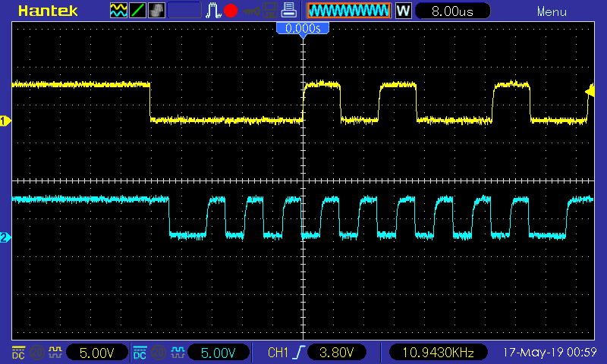
Task: Click the yellow CH1 DC coupling icon
Action: click(18, 353)
